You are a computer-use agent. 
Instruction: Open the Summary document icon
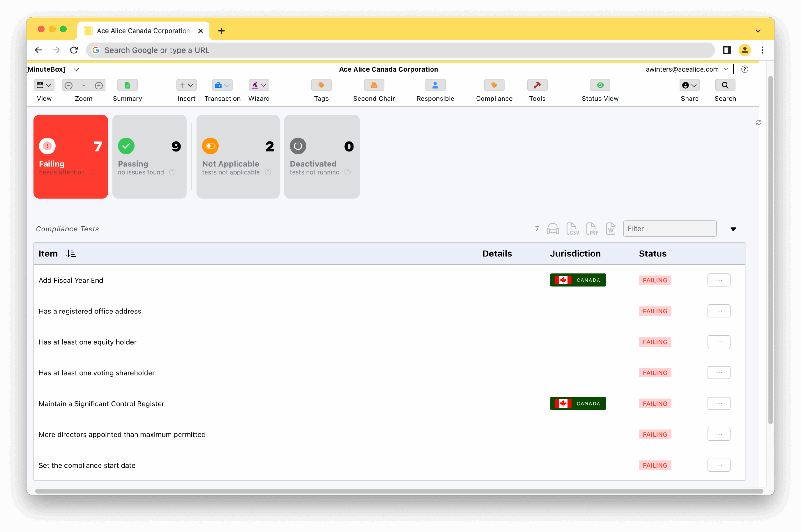127,85
